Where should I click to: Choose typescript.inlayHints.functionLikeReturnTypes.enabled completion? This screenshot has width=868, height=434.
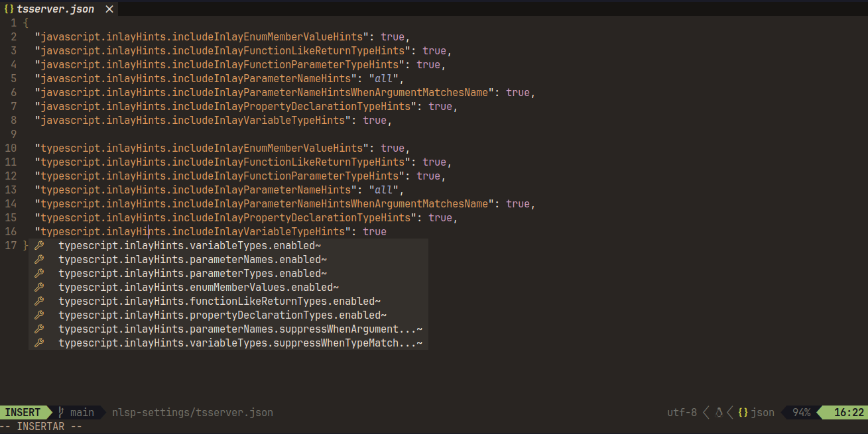click(228, 301)
